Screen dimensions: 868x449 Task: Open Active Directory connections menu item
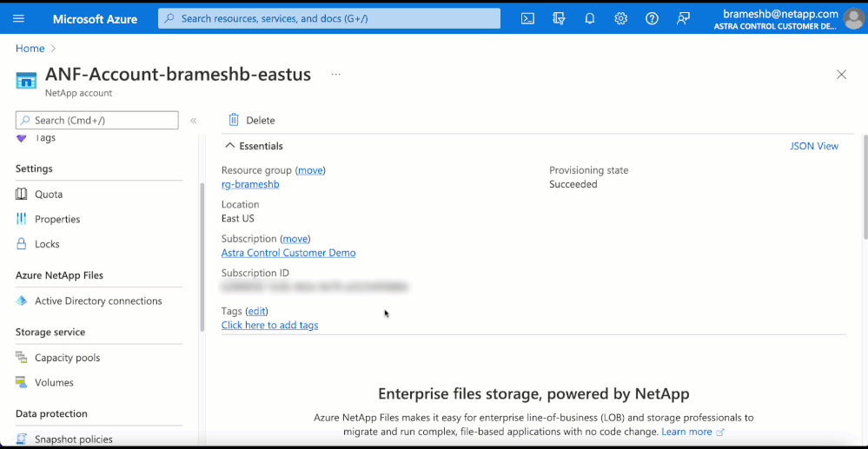[x=97, y=300]
